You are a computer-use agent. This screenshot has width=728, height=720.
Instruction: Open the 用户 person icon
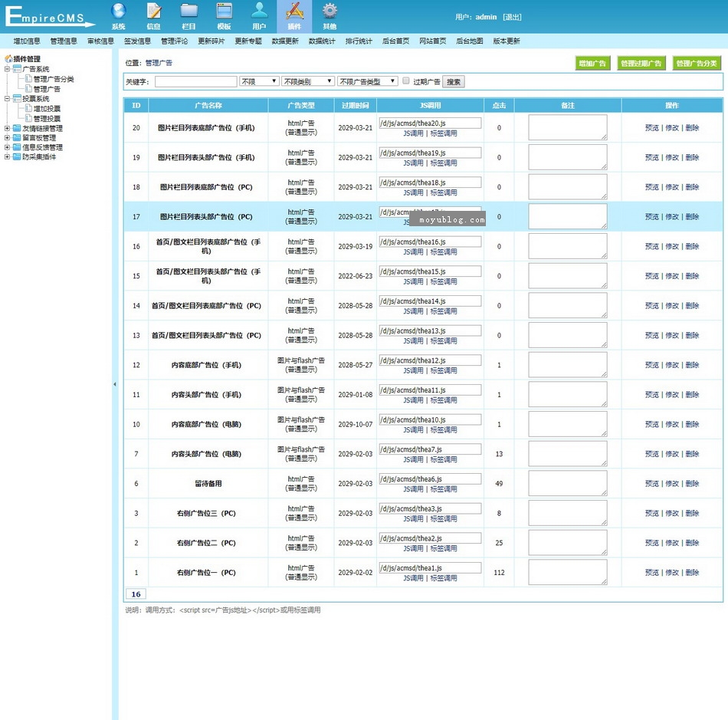(259, 12)
